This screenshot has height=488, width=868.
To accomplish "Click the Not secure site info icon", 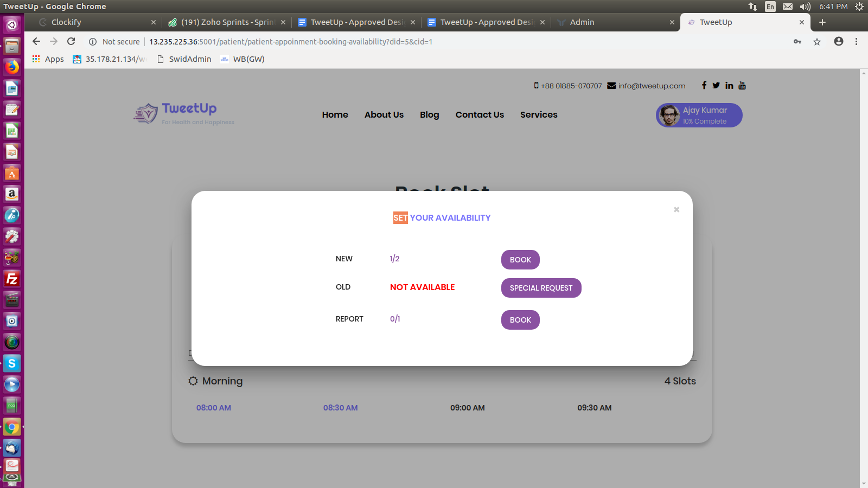I will tap(93, 42).
